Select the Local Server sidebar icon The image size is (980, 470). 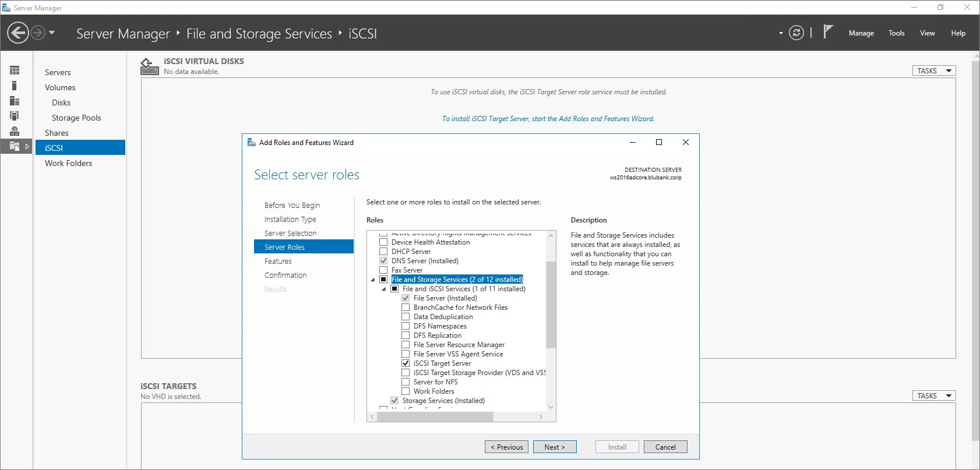(15, 86)
